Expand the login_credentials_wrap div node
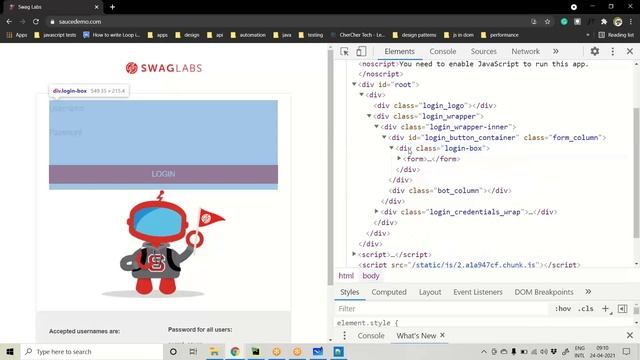Viewport: 640px width, 360px height. (x=376, y=211)
